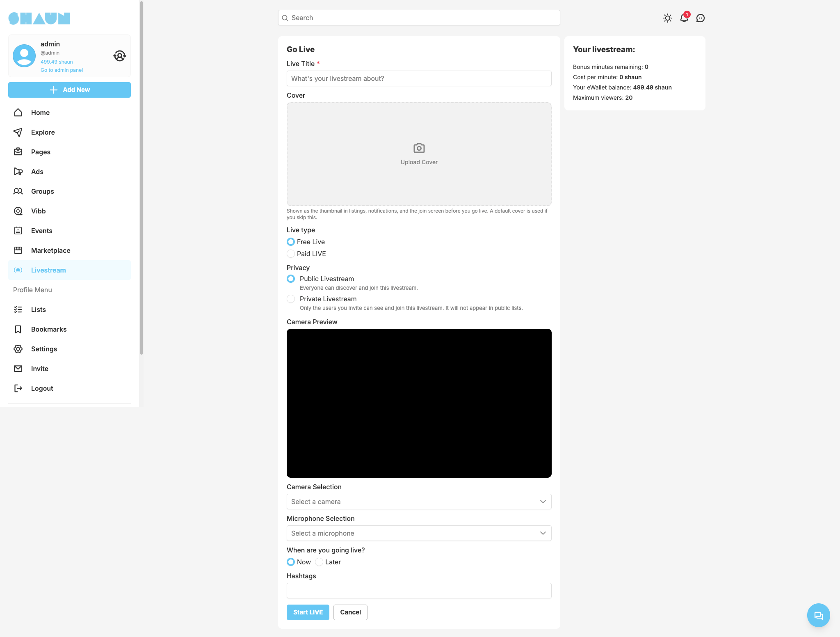This screenshot has width=840, height=637.
Task: Click the search magnifier icon
Action: click(x=285, y=18)
